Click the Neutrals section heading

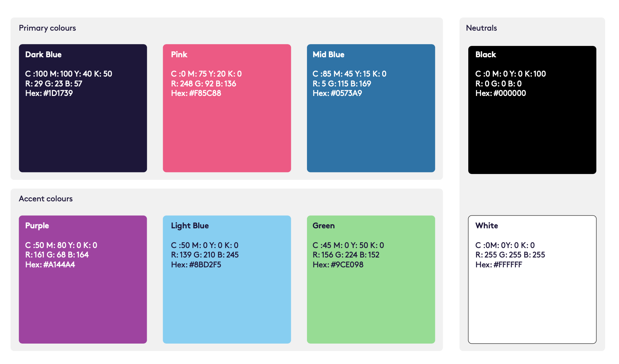coord(481,28)
